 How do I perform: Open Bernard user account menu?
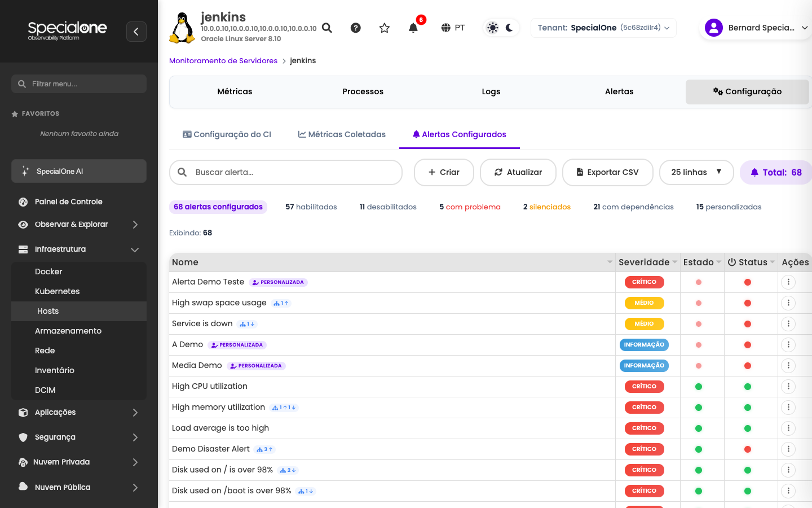point(756,28)
